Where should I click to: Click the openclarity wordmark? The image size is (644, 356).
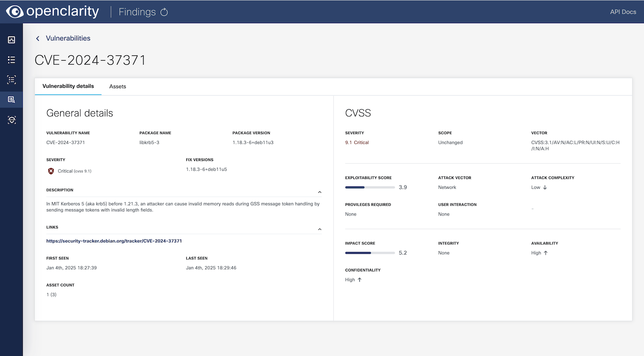tap(63, 11)
